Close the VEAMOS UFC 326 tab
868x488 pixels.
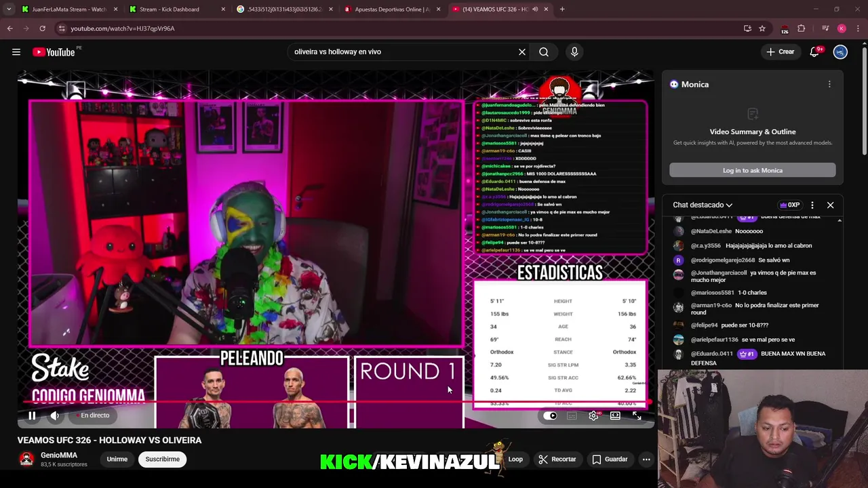pyautogui.click(x=546, y=9)
